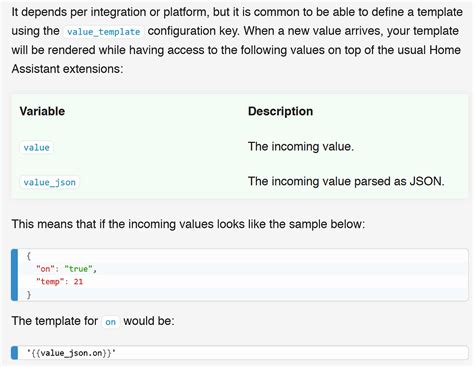The width and height of the screenshot is (474, 367).
Task: Click 'The template for' text
Action: click(55, 321)
